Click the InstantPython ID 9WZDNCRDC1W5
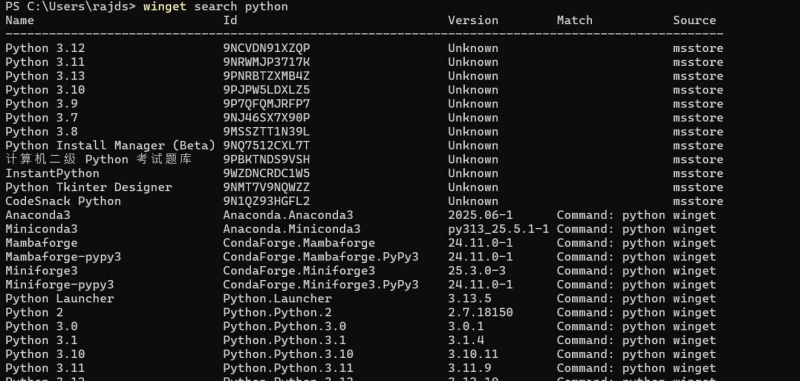The image size is (800, 381). point(266,173)
